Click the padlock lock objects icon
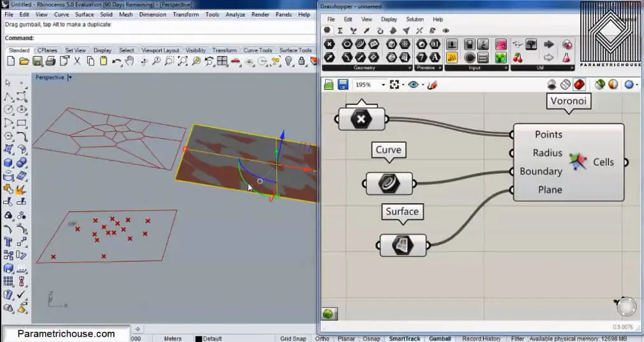644x342 pixels. [x=302, y=61]
